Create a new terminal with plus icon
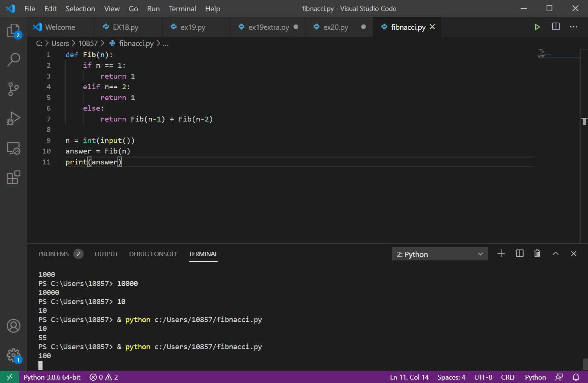 coord(501,254)
